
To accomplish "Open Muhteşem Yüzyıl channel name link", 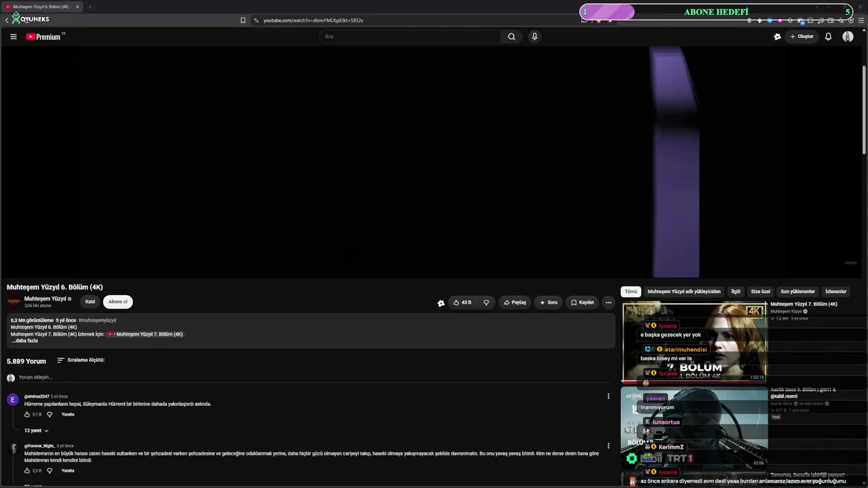I will pyautogui.click(x=45, y=299).
